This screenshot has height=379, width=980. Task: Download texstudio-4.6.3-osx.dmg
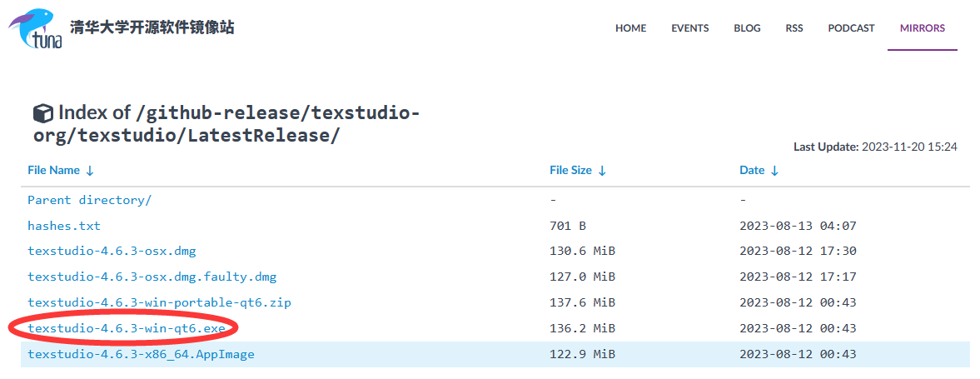pyautogui.click(x=112, y=252)
